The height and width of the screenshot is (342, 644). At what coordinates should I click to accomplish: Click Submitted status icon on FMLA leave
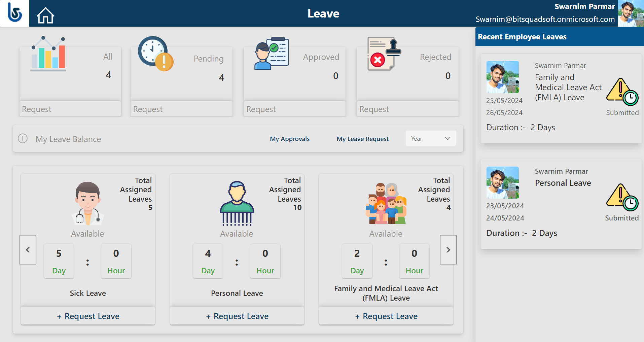[622, 92]
